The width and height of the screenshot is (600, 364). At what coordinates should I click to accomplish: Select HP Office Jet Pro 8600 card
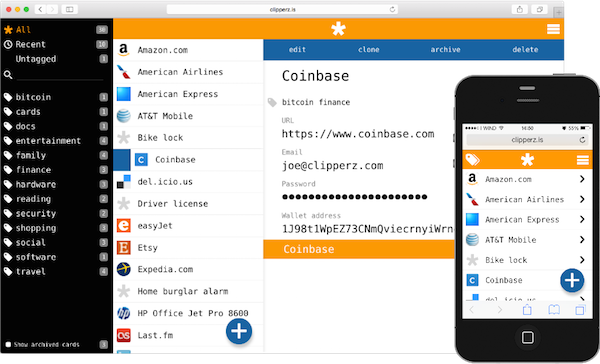point(188,313)
